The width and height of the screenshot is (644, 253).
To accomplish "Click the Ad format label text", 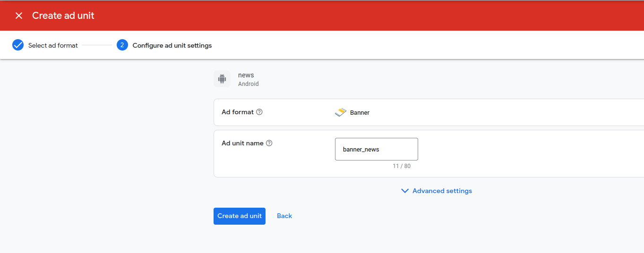I will 238,112.
